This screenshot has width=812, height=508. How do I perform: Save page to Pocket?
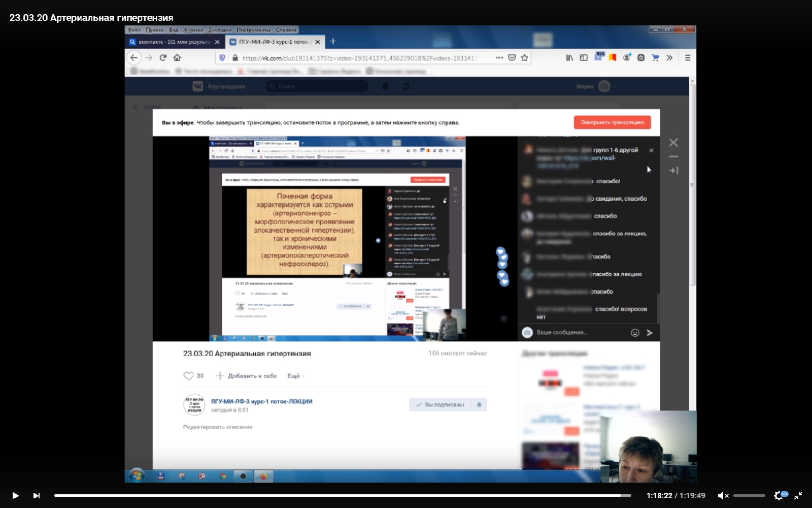click(x=512, y=58)
